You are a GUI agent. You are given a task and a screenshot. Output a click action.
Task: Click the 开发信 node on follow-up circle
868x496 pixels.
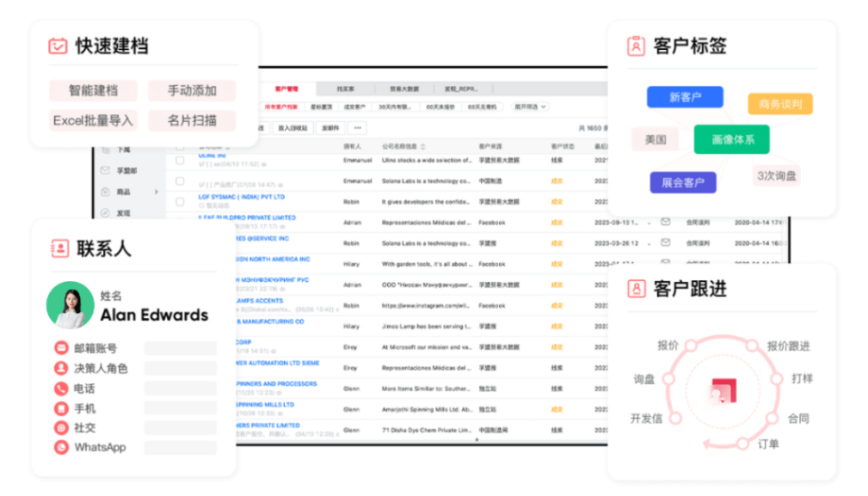pyautogui.click(x=675, y=419)
